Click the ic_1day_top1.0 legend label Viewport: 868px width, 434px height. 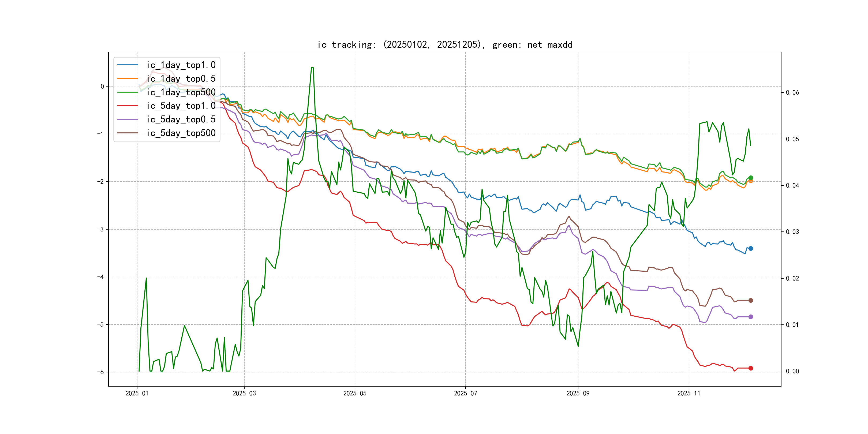[181, 65]
